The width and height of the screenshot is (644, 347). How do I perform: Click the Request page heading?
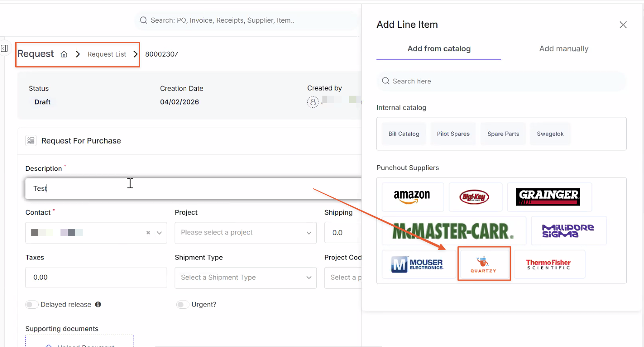36,54
